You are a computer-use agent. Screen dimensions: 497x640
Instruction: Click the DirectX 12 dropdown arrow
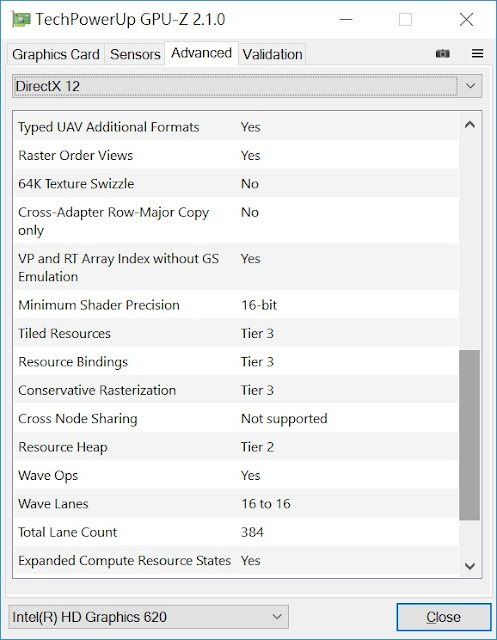(470, 86)
